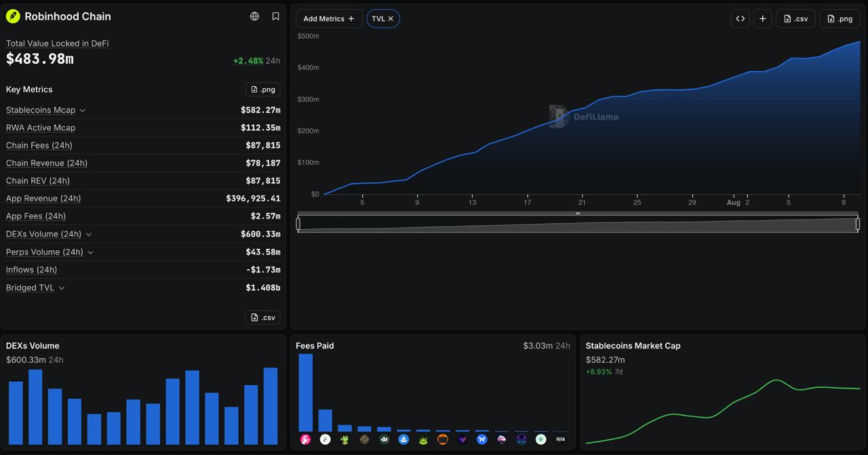Click the left handle of chart range slider
This screenshot has width=868, height=455.
click(298, 224)
